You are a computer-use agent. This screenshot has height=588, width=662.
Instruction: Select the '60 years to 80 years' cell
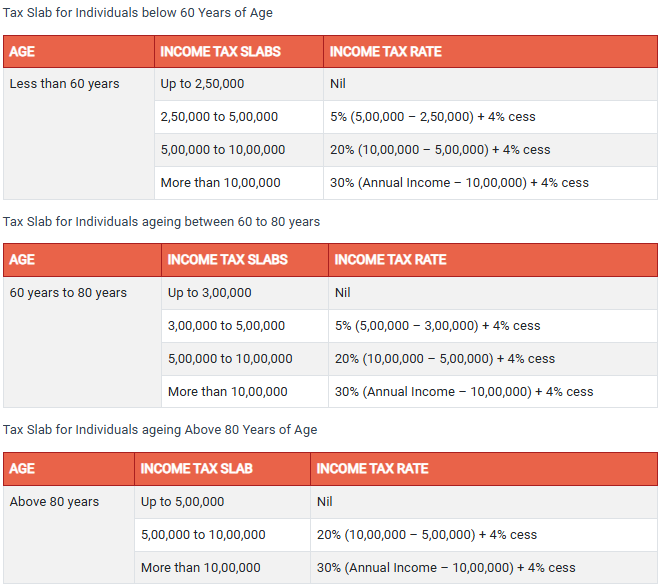click(x=68, y=293)
